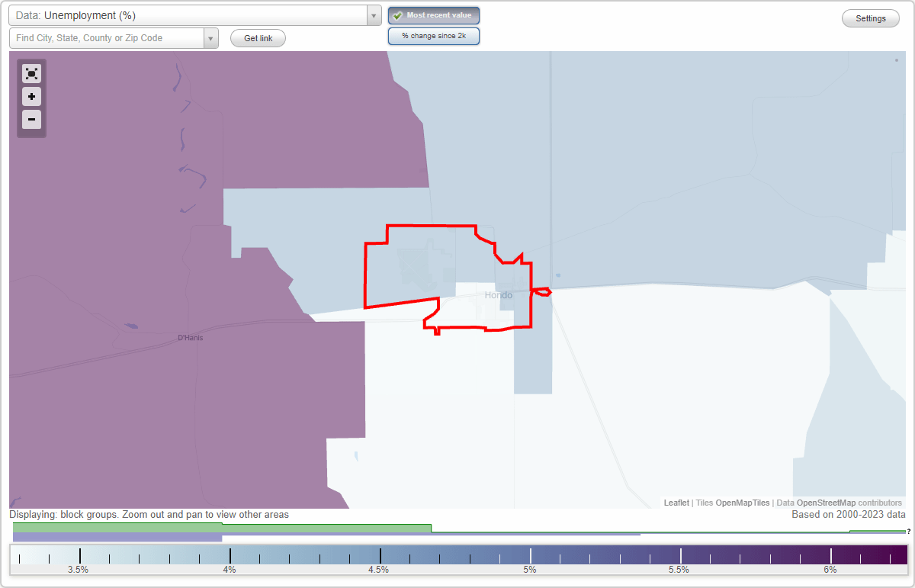Toggle the "Most recent value" display
This screenshot has width=915, height=588.
click(433, 14)
